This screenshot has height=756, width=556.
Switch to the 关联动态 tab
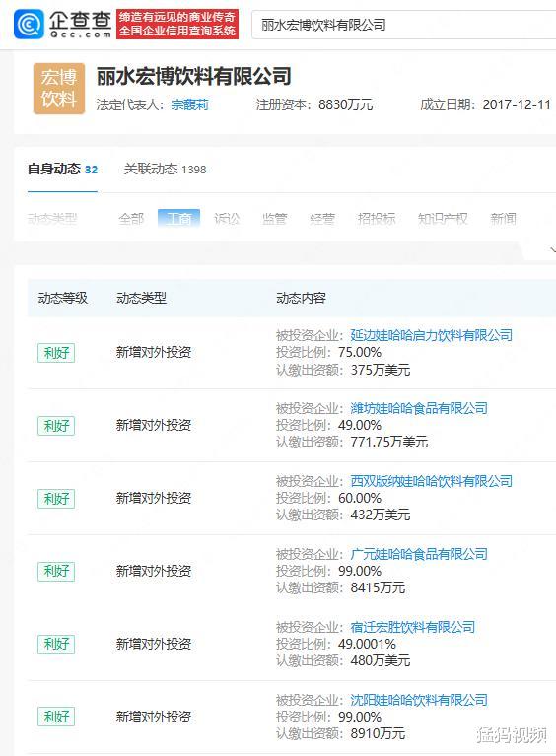tap(165, 170)
